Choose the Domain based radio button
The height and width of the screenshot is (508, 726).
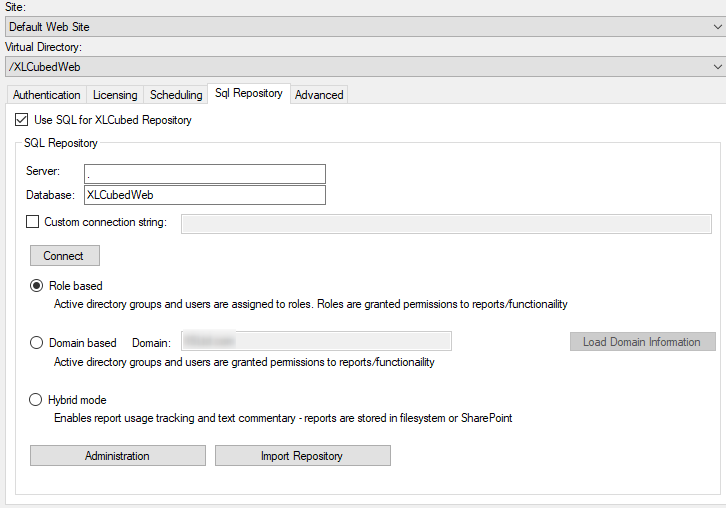(x=38, y=343)
